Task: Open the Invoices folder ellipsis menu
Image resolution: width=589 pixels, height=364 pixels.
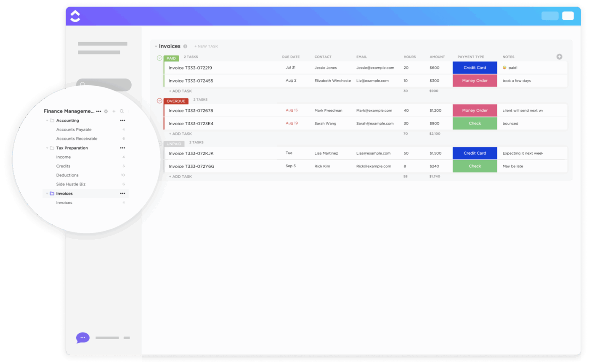Action: tap(122, 194)
